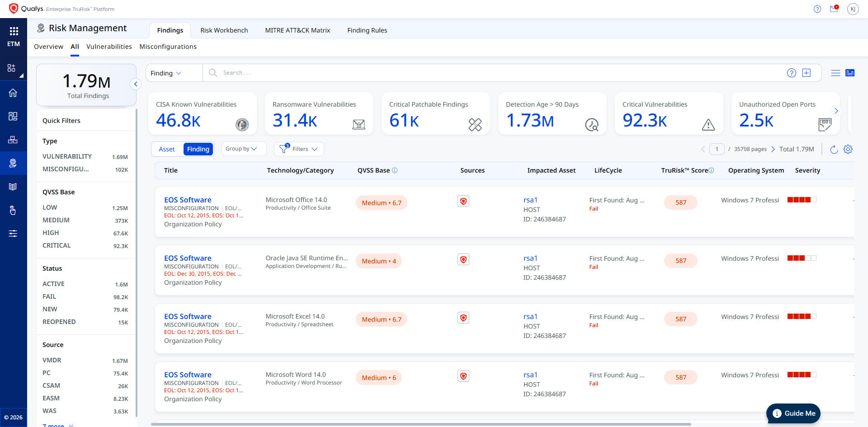Open table settings gear icon

pyautogui.click(x=848, y=149)
